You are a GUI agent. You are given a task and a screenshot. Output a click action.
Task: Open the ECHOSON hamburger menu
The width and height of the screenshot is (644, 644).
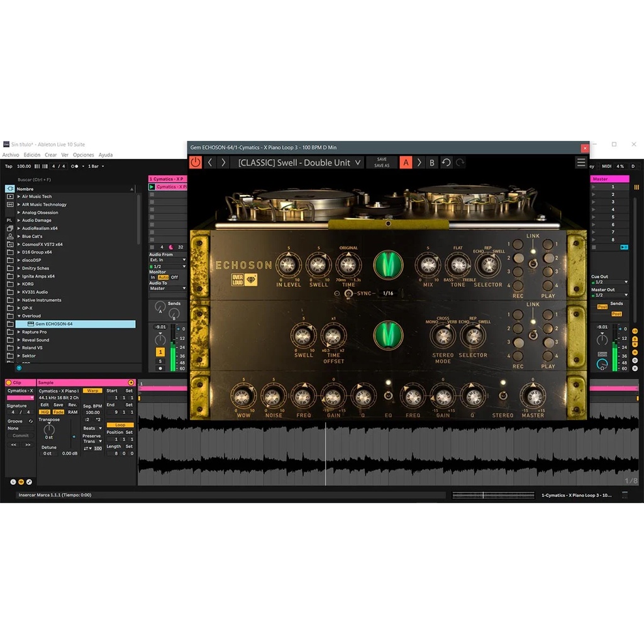pyautogui.click(x=580, y=163)
